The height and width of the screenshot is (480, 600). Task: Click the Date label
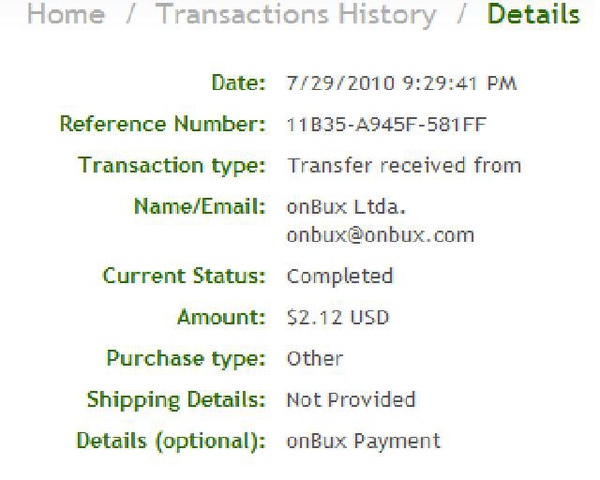[x=238, y=83]
